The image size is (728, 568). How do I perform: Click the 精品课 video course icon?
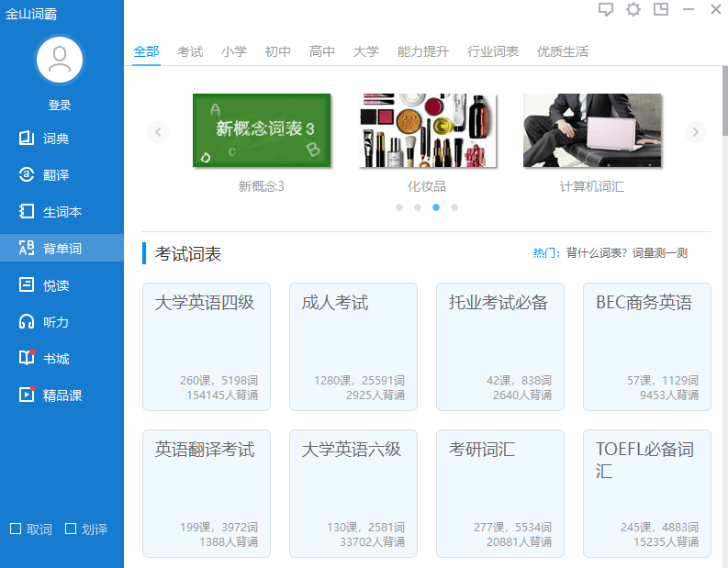(27, 395)
